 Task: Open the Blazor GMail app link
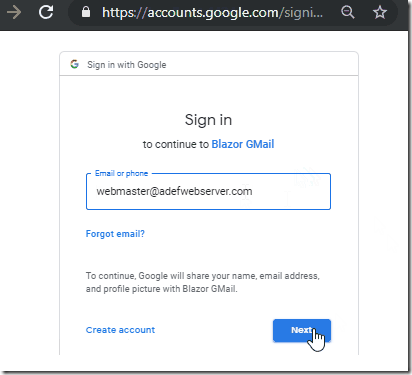(243, 144)
